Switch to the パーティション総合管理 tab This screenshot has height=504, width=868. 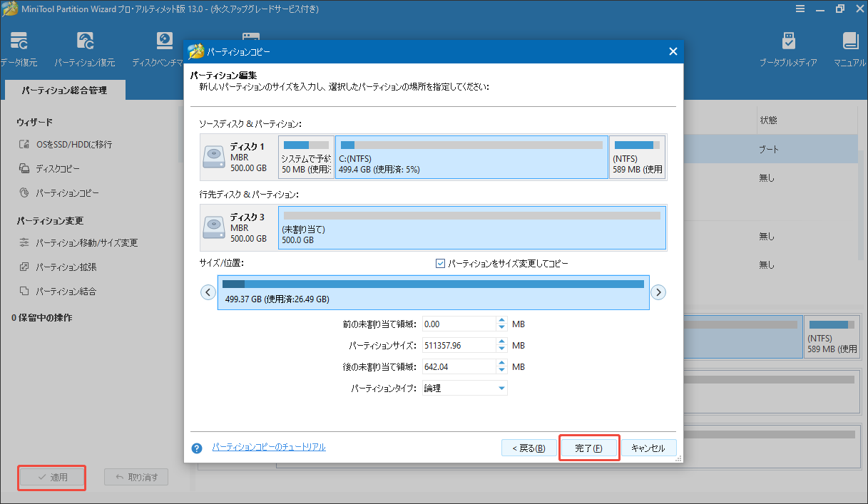65,90
